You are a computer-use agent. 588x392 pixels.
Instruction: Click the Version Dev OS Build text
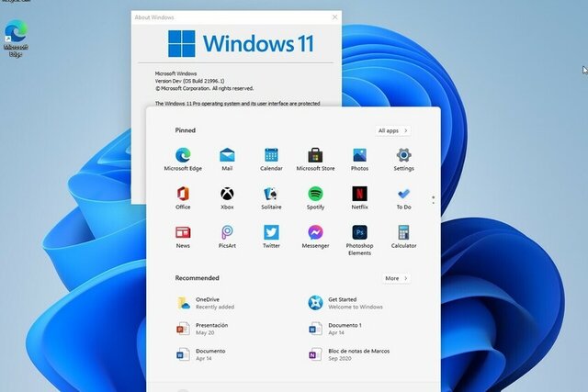point(190,81)
